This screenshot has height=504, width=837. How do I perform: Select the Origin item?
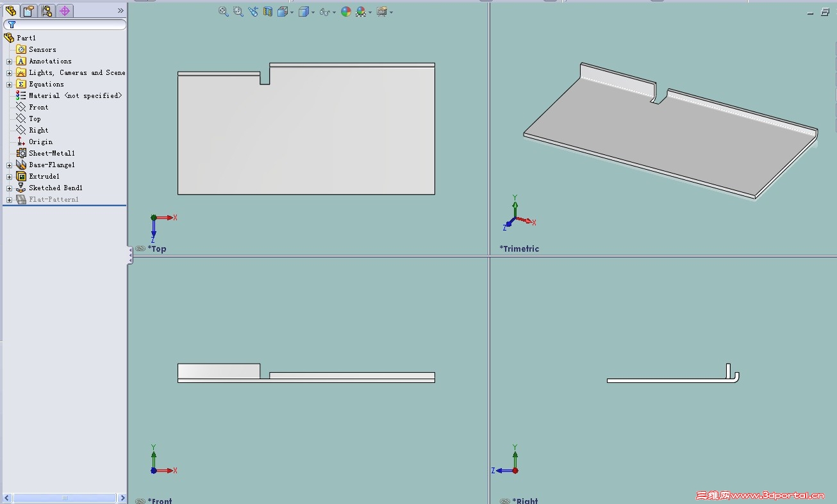pyautogui.click(x=40, y=142)
